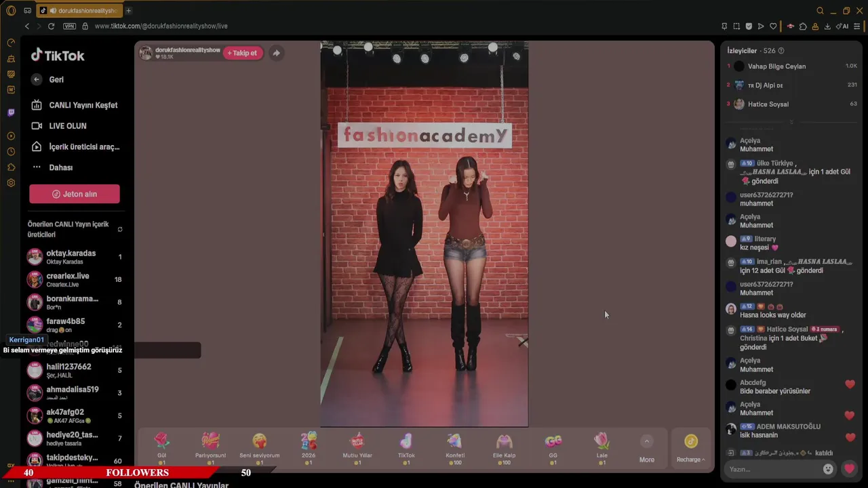Open crearlex.live suggested channel

coord(75,279)
